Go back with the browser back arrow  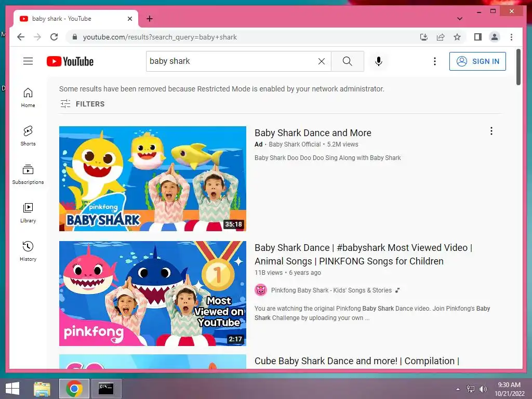click(x=21, y=37)
